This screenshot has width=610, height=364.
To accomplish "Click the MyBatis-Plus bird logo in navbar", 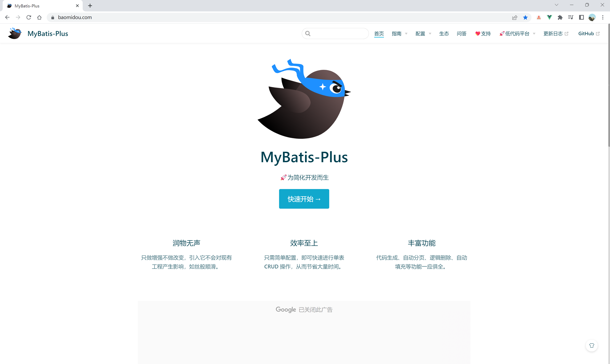I will coord(15,33).
